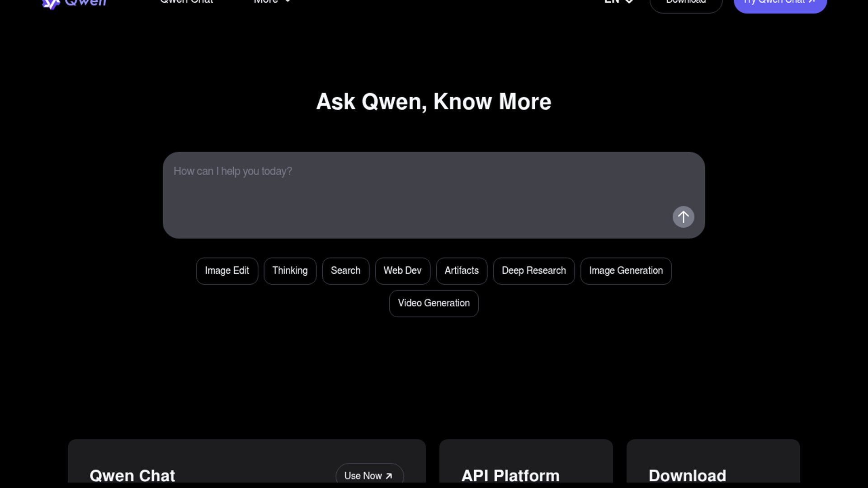
Task: Click the Qwen logo icon
Action: 51,4
